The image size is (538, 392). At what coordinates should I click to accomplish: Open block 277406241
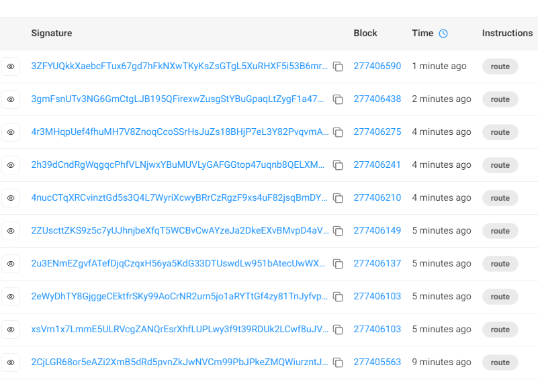[x=377, y=164]
